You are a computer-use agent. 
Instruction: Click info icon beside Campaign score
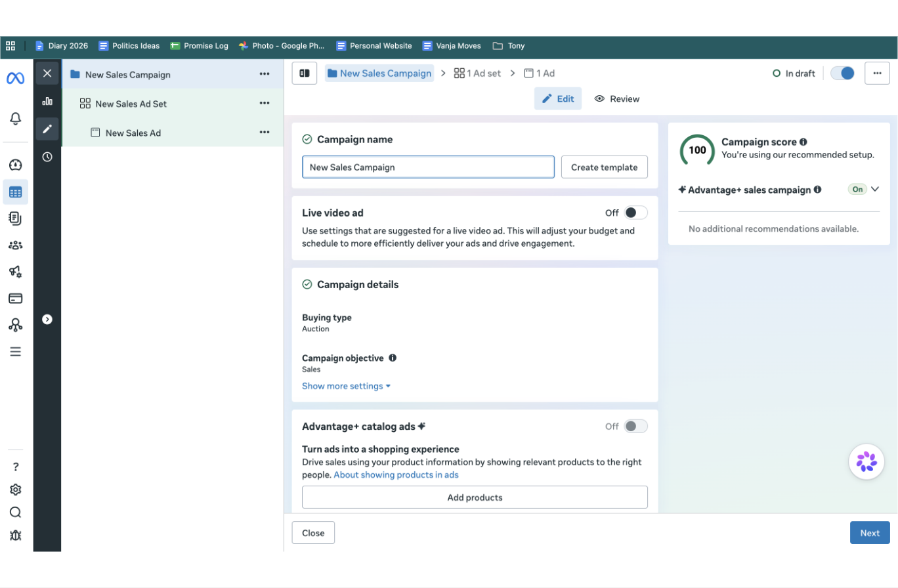coord(803,142)
